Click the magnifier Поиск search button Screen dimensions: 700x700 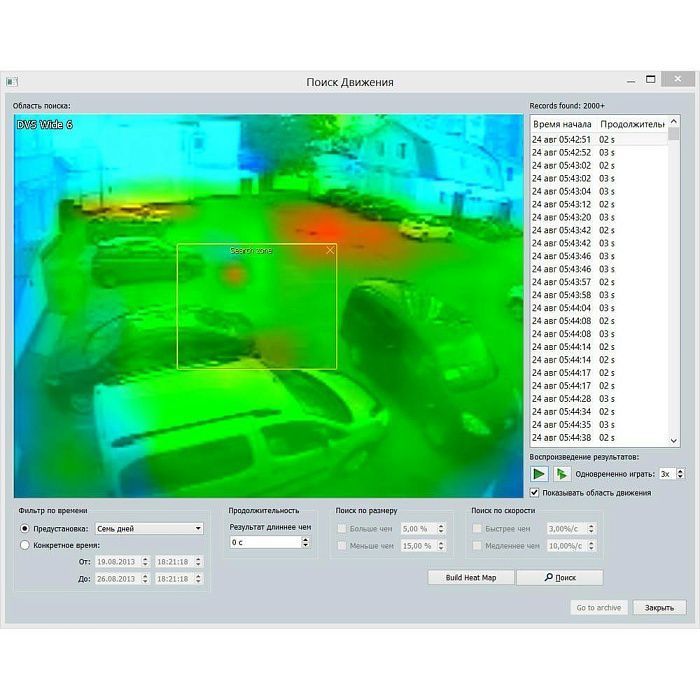coord(559,578)
